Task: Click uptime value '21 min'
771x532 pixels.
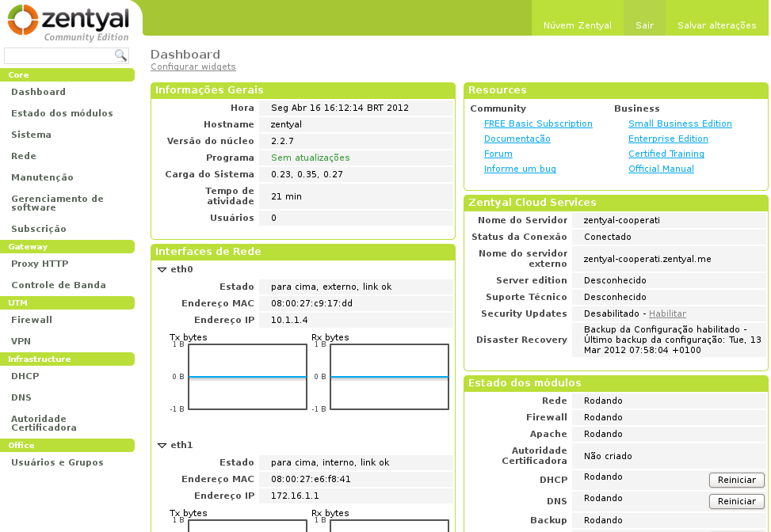Action: (286, 196)
